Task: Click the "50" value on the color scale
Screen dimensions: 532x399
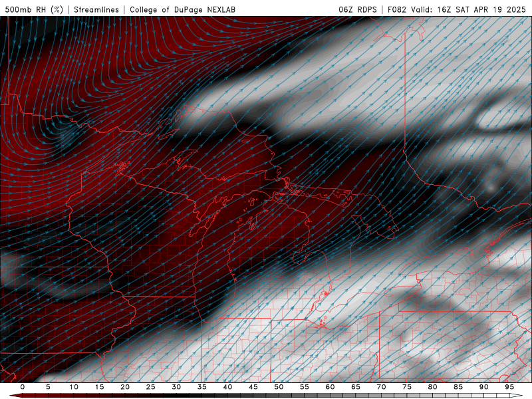Action: (279, 387)
